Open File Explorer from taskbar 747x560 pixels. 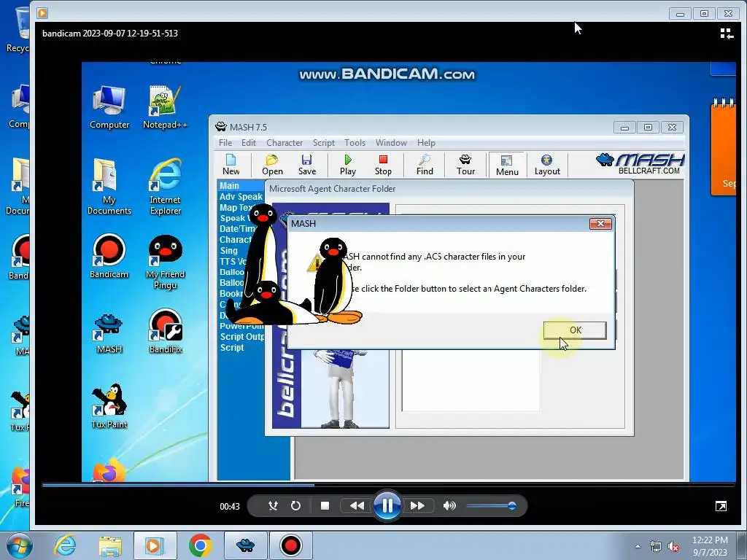110,545
